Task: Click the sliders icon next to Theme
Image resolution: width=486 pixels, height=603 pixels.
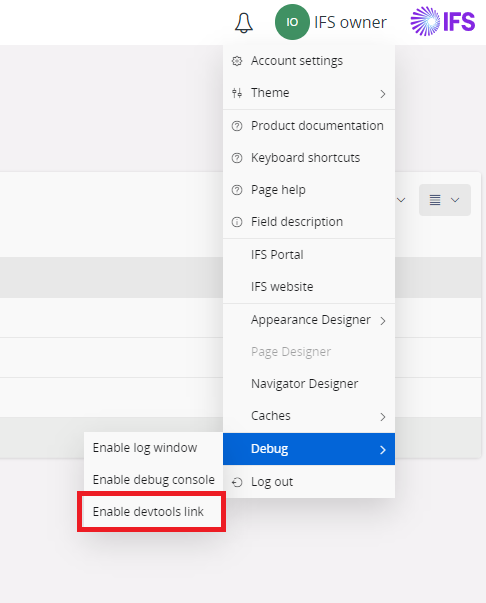Action: point(237,93)
